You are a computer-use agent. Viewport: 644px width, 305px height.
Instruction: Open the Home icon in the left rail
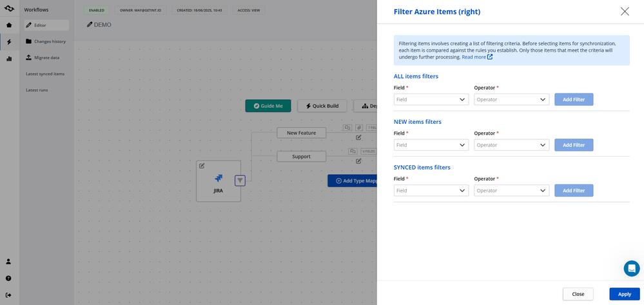(9, 25)
